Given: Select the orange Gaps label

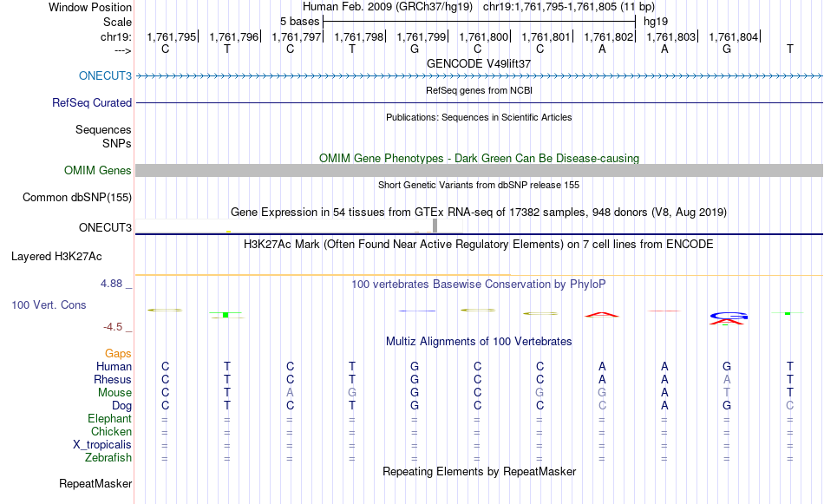Looking at the screenshot, I should point(118,354).
